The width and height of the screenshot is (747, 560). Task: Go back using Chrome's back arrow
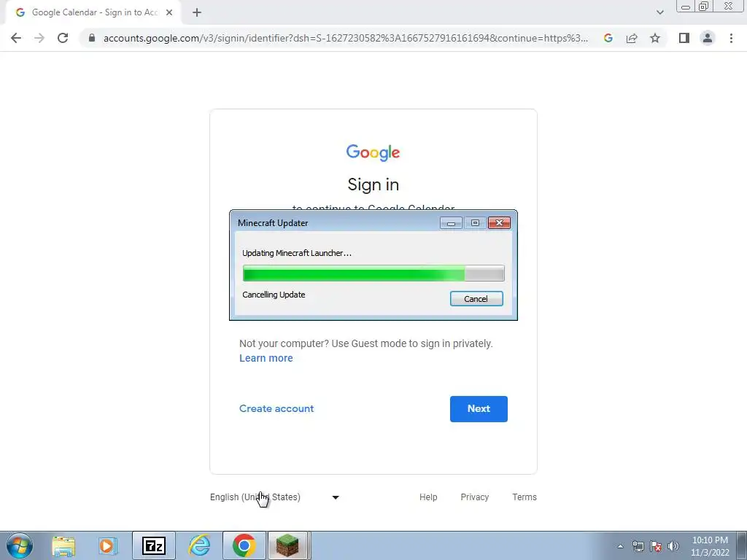(x=16, y=38)
